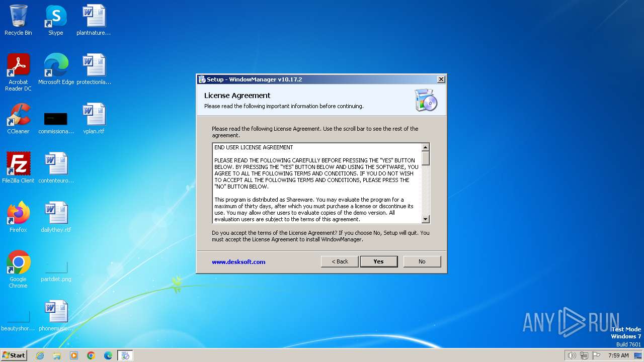Open the contenteuro document icon
Viewport: 644px width, 362px height.
pyautogui.click(x=56, y=168)
